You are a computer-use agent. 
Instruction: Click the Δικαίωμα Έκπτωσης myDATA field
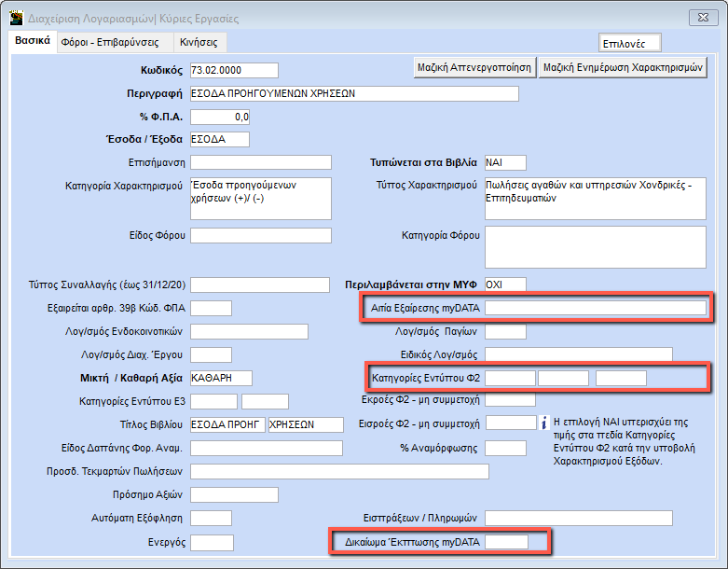506,542
